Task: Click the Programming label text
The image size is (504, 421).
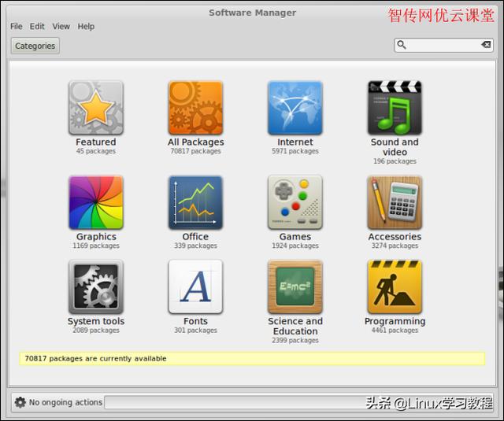Action: 395,321
